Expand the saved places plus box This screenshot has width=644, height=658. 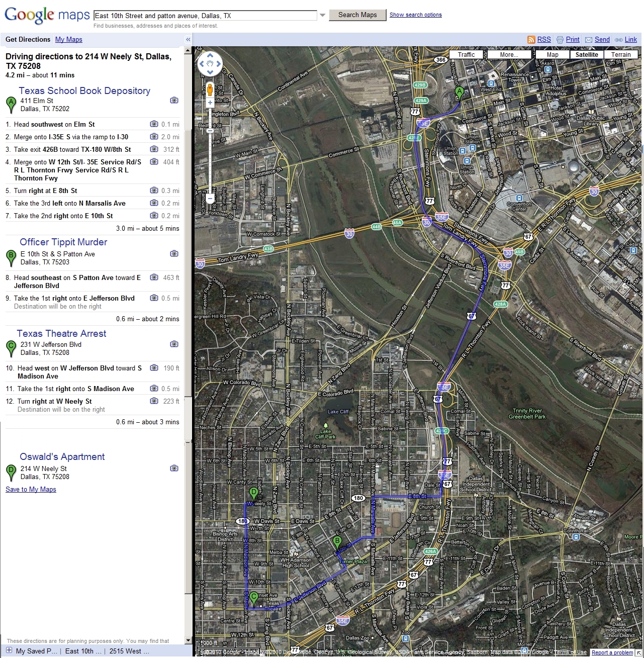[9, 650]
